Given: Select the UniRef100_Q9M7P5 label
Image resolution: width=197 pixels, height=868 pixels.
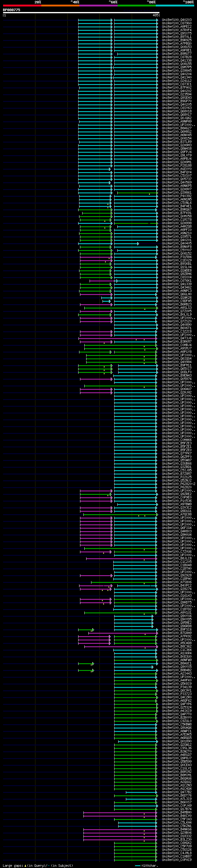Looking at the screenshot, I should [177, 67].
